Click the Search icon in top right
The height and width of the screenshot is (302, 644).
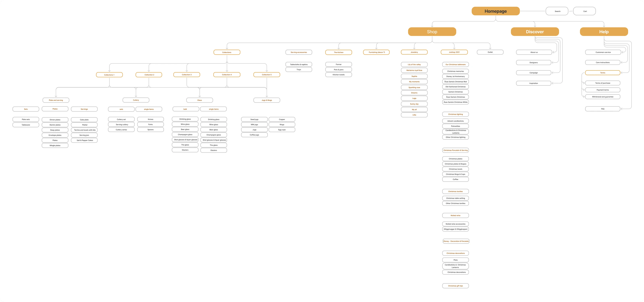tap(557, 11)
